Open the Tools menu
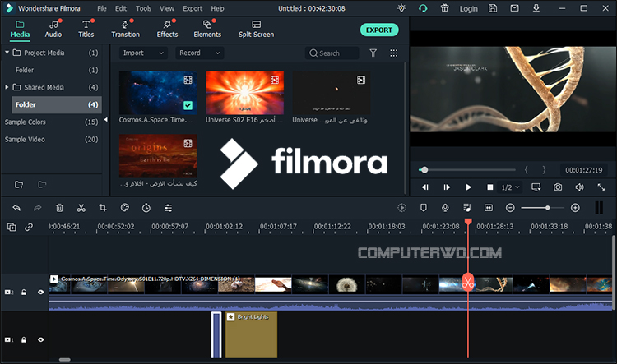The width and height of the screenshot is (617, 364). point(143,8)
